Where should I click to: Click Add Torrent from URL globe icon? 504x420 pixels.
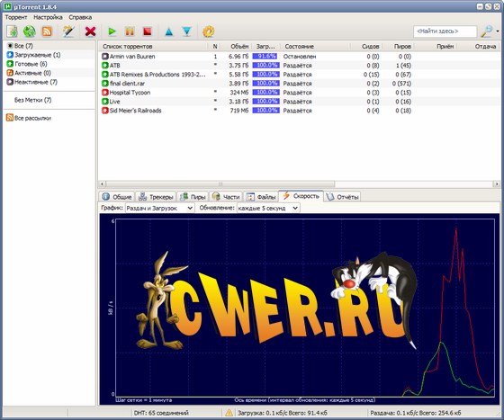click(x=29, y=31)
